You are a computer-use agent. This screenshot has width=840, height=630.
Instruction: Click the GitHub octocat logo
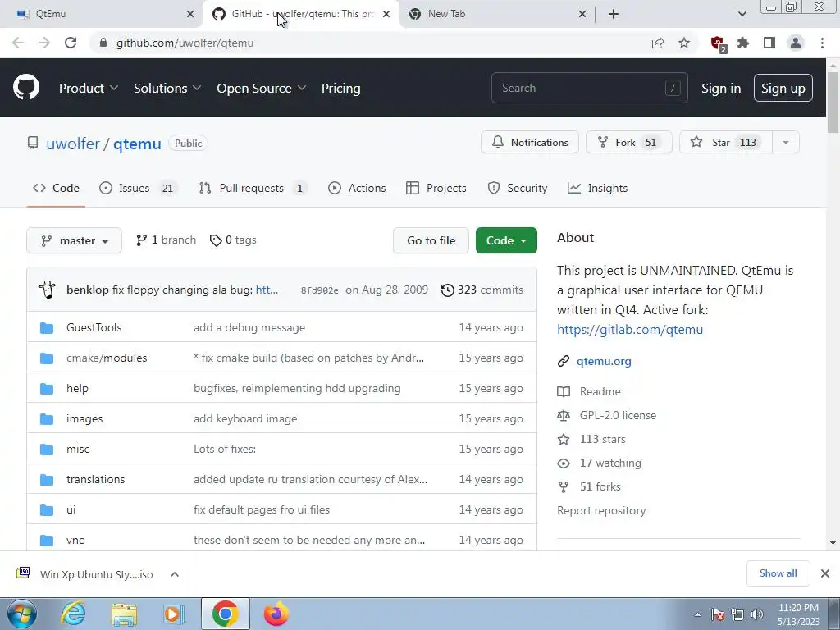pos(26,88)
